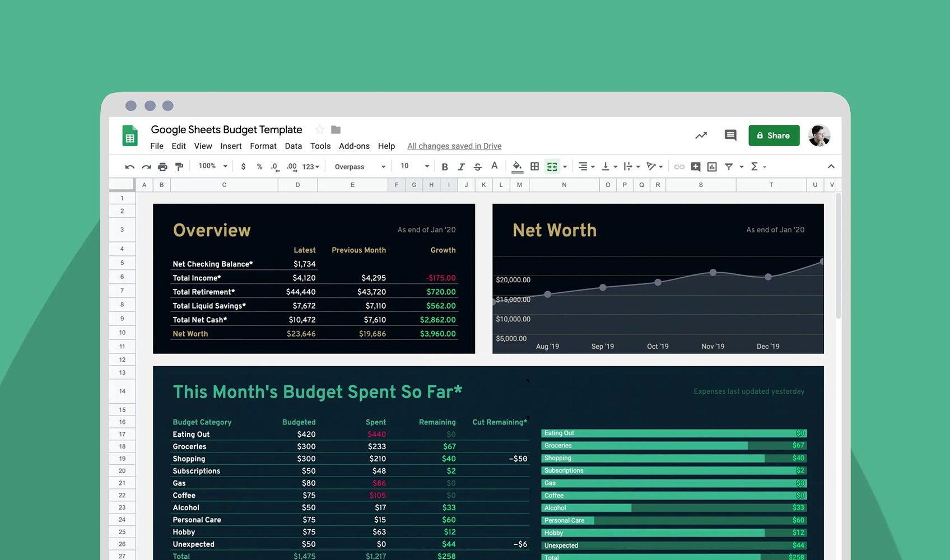This screenshot has height=560, width=950.
Task: Toggle strikethrough formatting
Action: click(477, 167)
